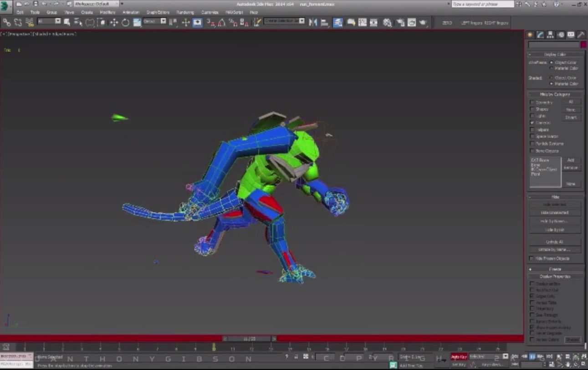
Task: Toggle the Percent Snap icon
Action: pos(233,22)
